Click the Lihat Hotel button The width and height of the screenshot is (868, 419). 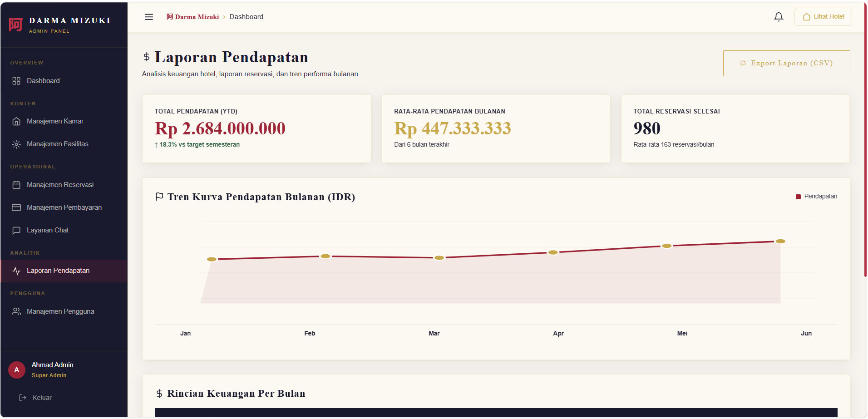[823, 17]
